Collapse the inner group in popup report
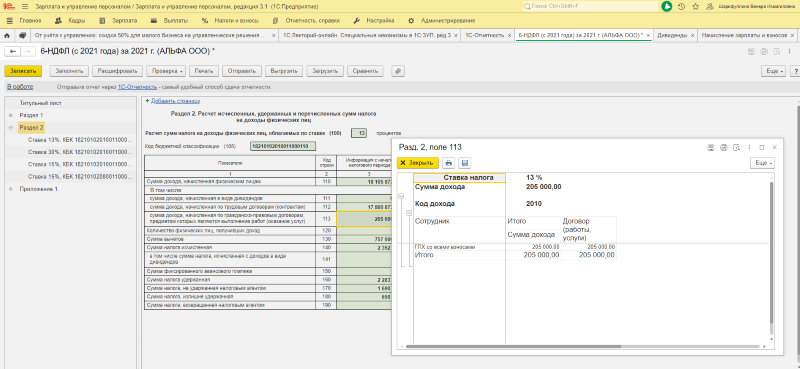This screenshot has height=369, width=800. [409, 213]
